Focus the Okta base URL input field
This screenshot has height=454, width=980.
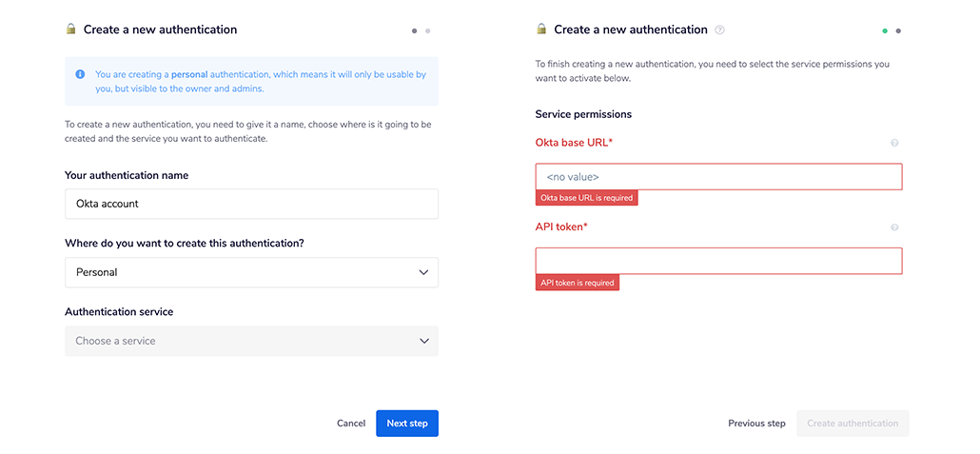coord(718,177)
